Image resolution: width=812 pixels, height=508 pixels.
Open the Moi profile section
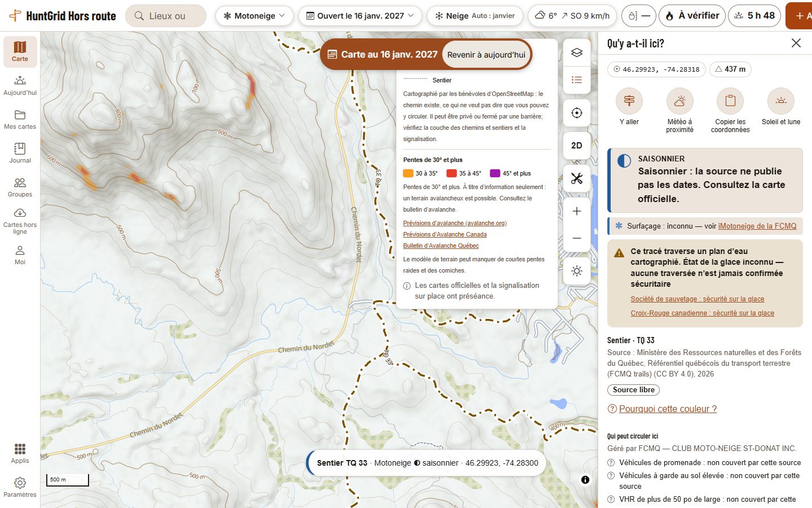(x=20, y=255)
